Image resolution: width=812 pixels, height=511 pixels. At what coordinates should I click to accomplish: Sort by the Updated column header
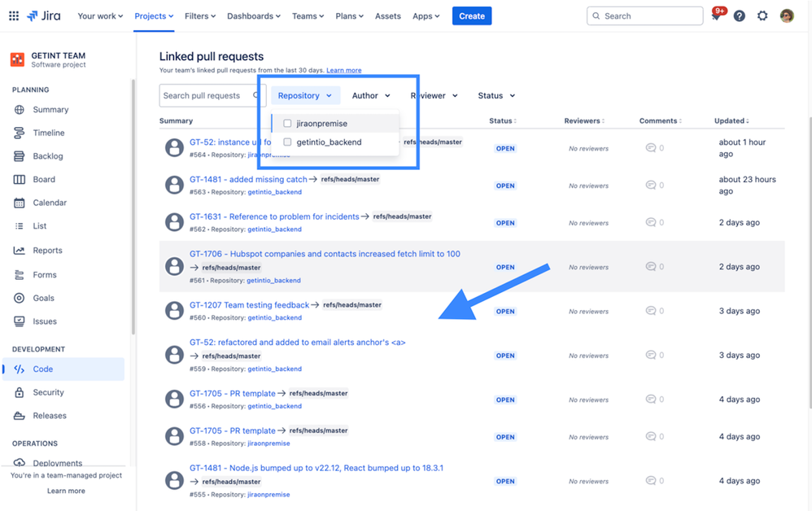pos(731,120)
